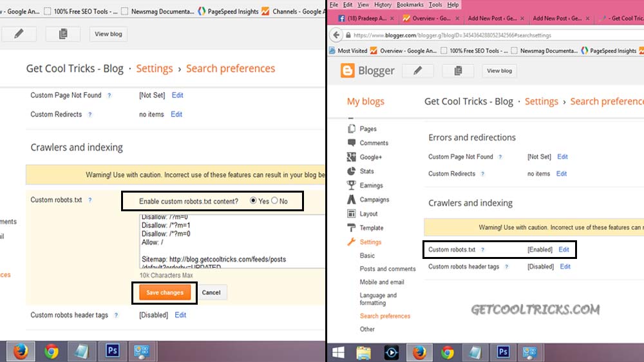Click the orange Blogger logo icon

tap(348, 71)
